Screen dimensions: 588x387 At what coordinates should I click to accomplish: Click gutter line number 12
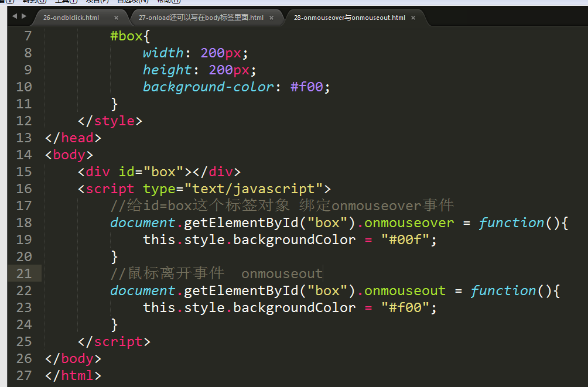pos(24,121)
